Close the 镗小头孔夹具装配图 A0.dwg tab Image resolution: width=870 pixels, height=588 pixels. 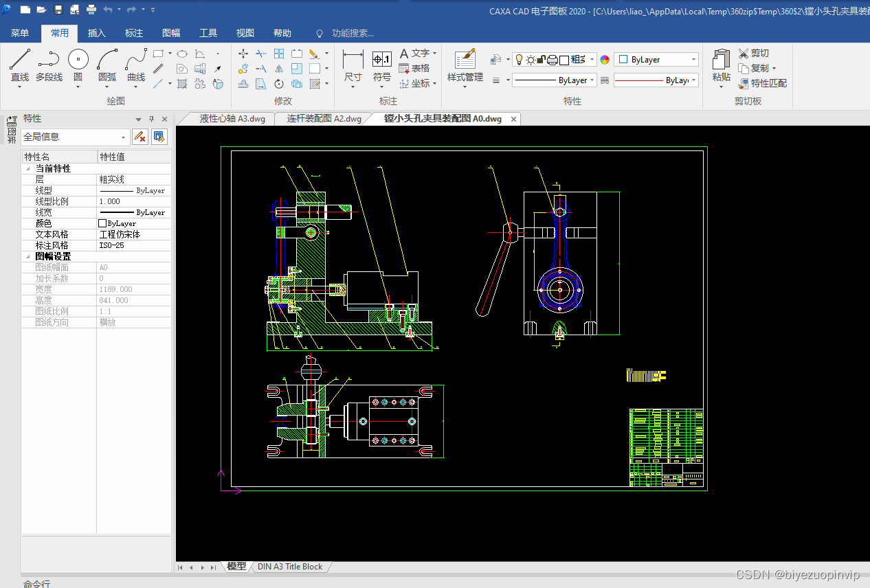click(x=513, y=119)
